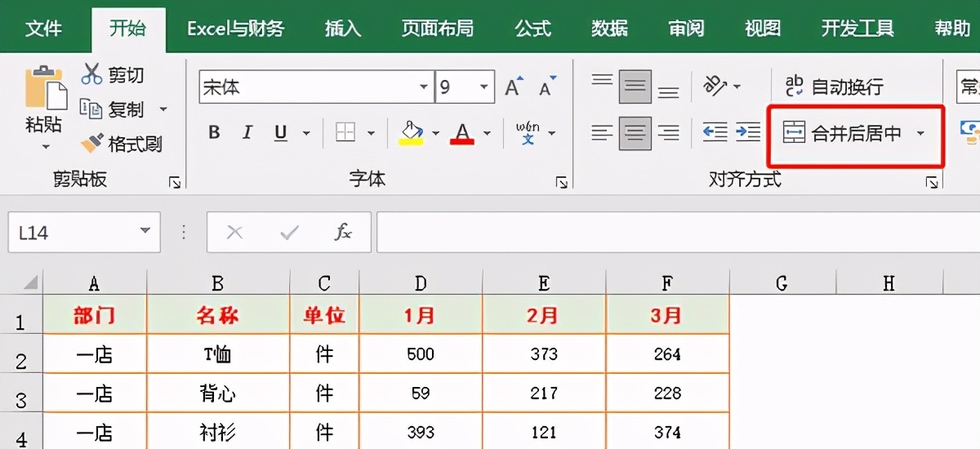The height and width of the screenshot is (449, 980).
Task: Click the Insert Function fx icon
Action: (344, 233)
